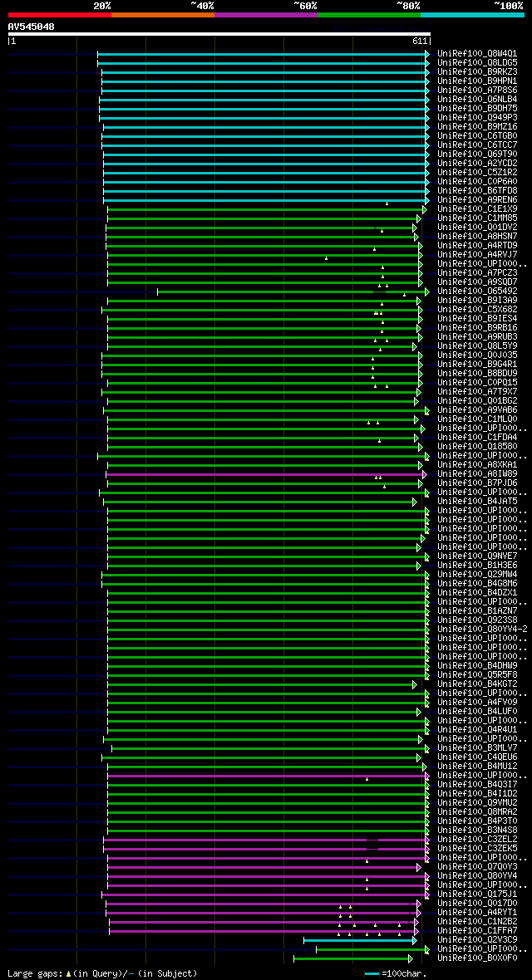This screenshot has width=532, height=980.
Task: Click hit label UniRef100_B7PJD6
Action: coord(477,483)
